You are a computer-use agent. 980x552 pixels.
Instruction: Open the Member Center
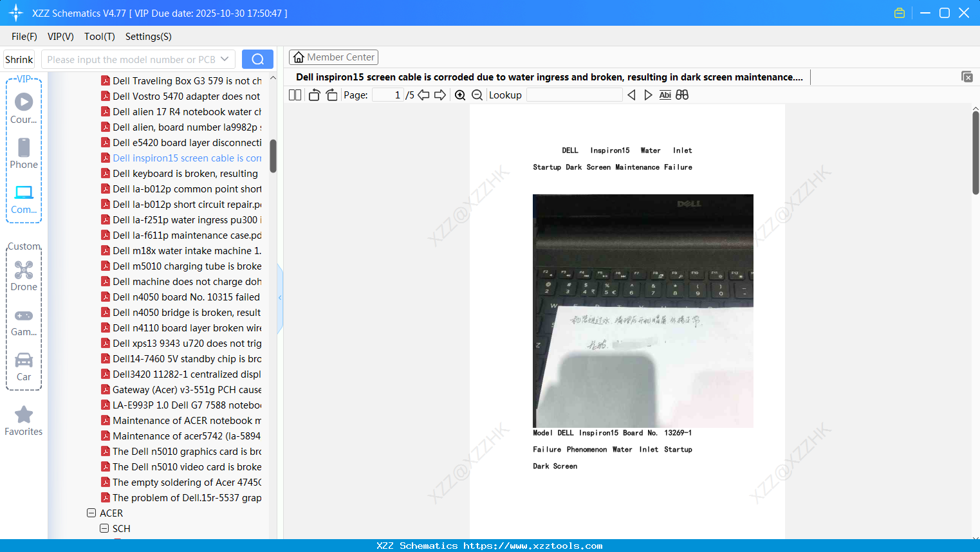(x=333, y=57)
